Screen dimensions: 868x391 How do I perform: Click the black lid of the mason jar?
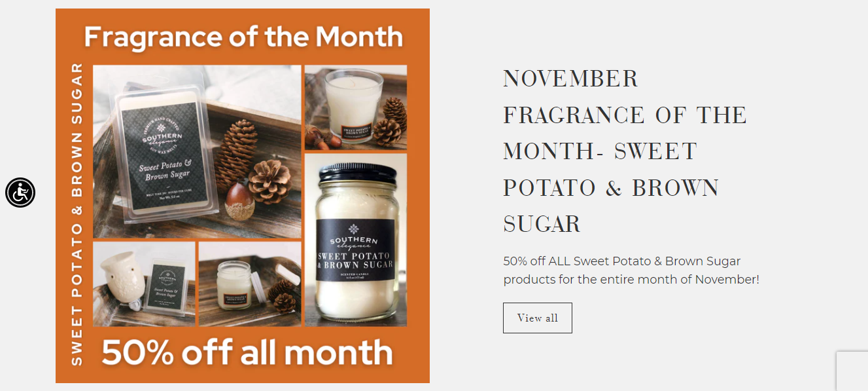coord(356,174)
